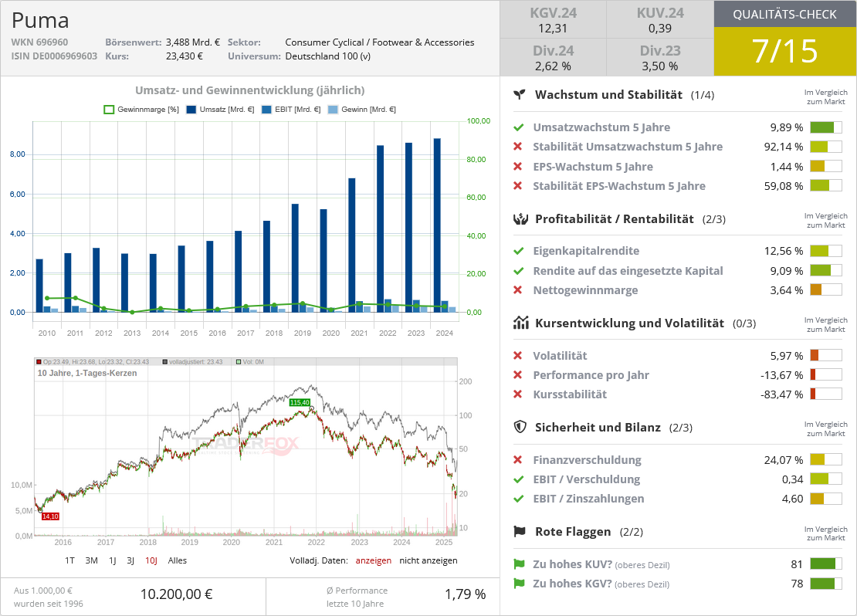Click the green check beside Eigenkapitalrendite
Screen dimensions: 857x616
coord(518,251)
